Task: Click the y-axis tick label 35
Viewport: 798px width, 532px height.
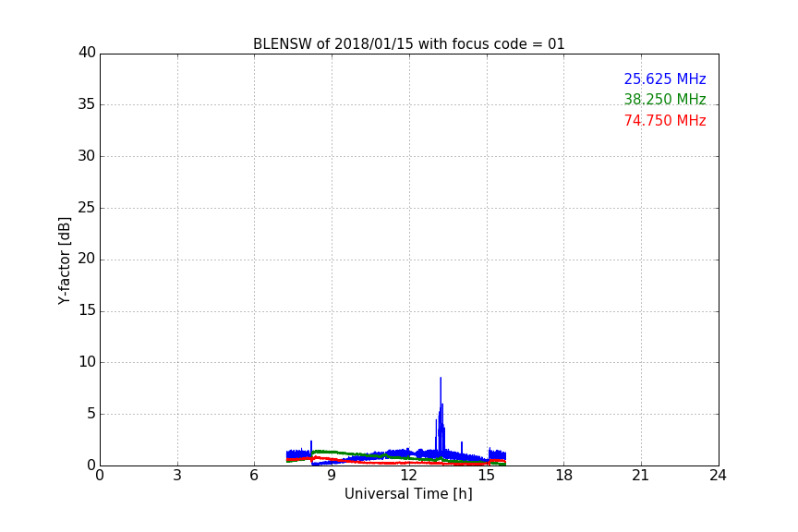Action: 87,104
